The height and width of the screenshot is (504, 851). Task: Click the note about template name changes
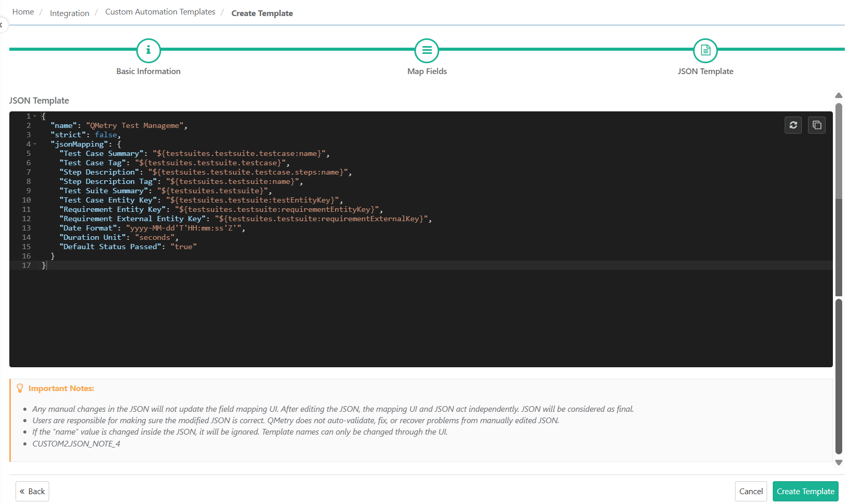[240, 431]
